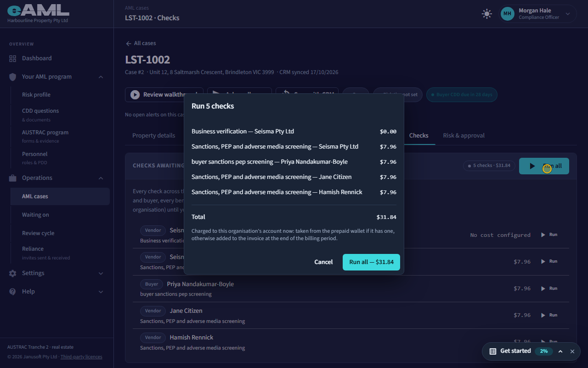Toggle the light/dark theme sun icon
The image size is (588, 368).
pyautogui.click(x=487, y=14)
